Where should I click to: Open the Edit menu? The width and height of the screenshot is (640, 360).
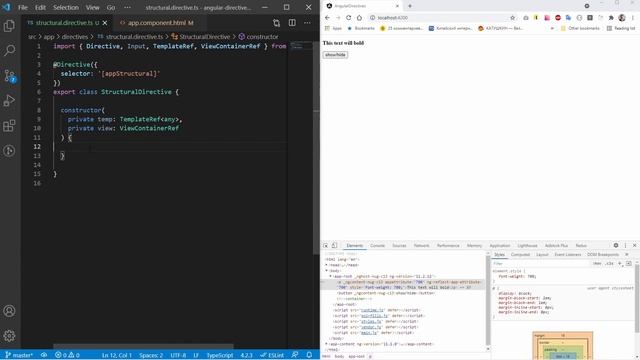click(40, 7)
